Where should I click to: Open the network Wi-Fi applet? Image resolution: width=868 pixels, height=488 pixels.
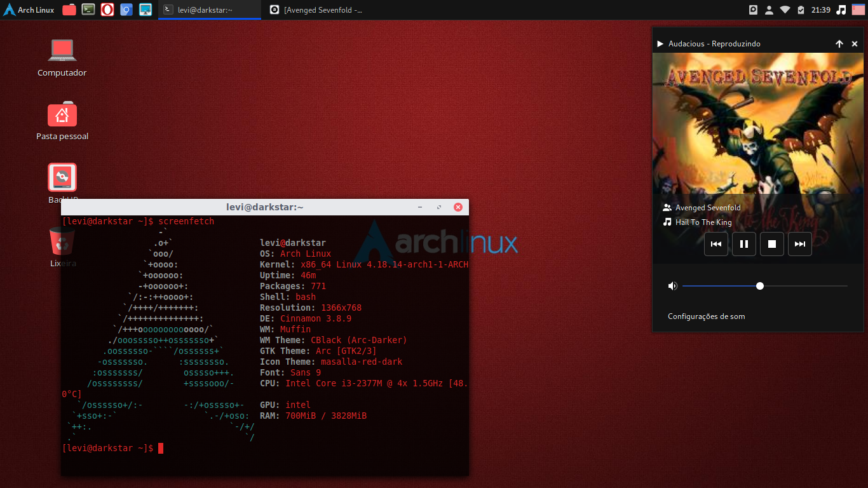[x=785, y=10]
